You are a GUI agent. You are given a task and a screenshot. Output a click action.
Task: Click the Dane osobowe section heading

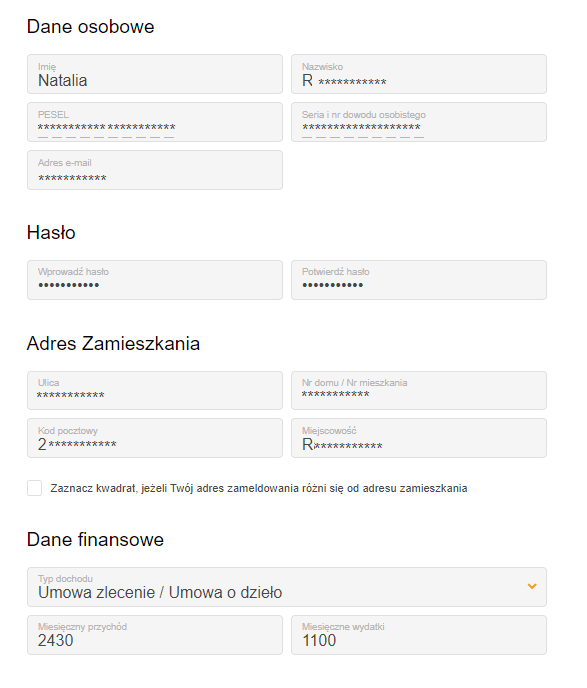click(91, 27)
